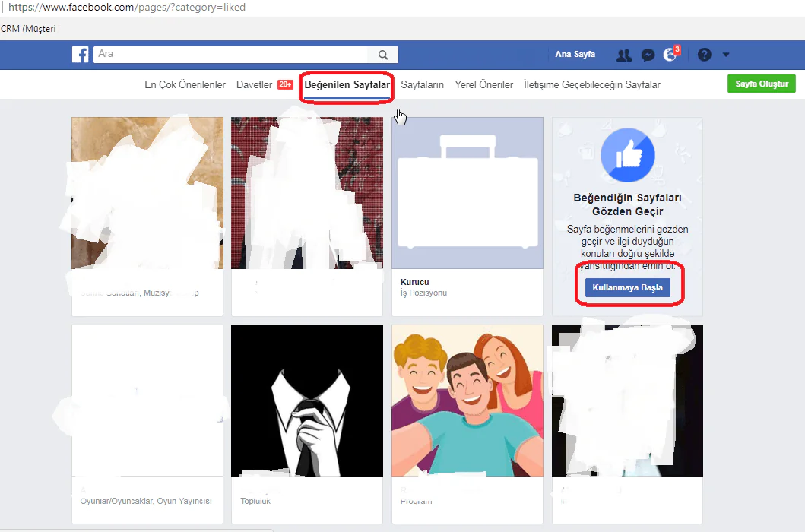Click the Kullanmaya Başla button
805x532 pixels.
(x=627, y=287)
